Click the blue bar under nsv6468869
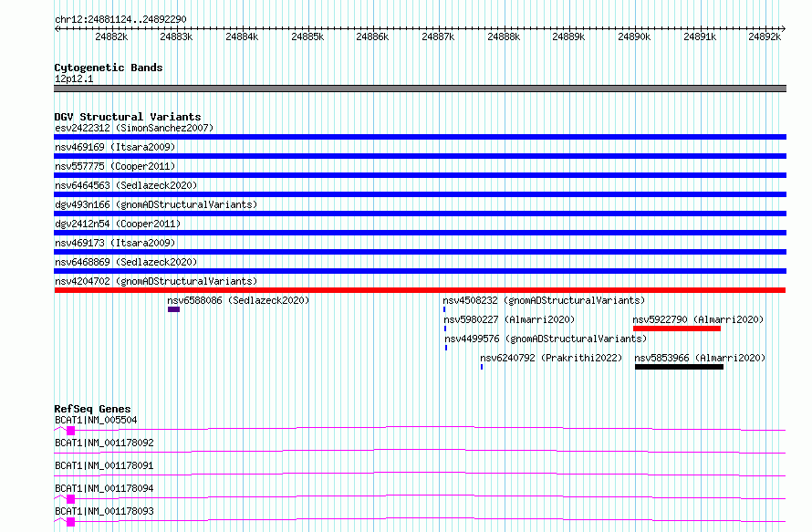Screen dimensions: 812x532 coord(420,271)
